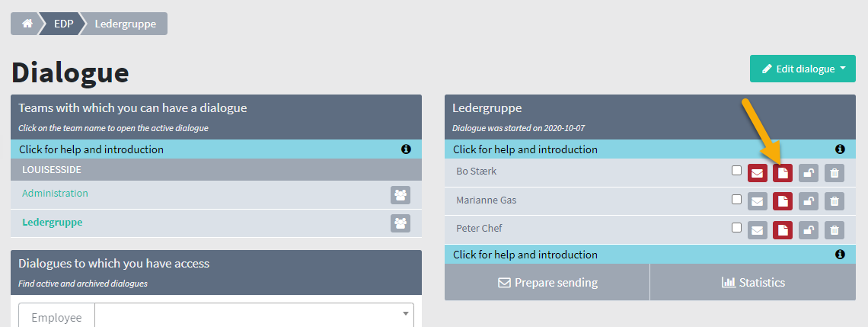Open the Administration team link
The height and width of the screenshot is (327, 868).
(x=55, y=193)
